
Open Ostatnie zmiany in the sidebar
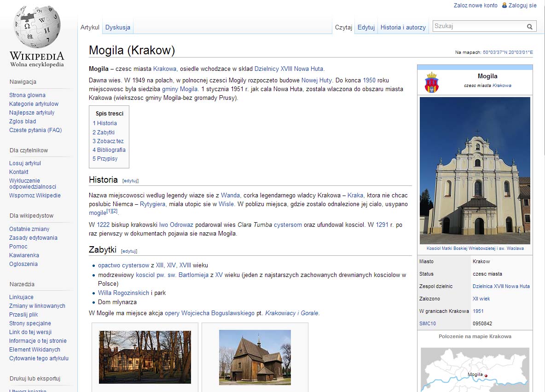29,229
